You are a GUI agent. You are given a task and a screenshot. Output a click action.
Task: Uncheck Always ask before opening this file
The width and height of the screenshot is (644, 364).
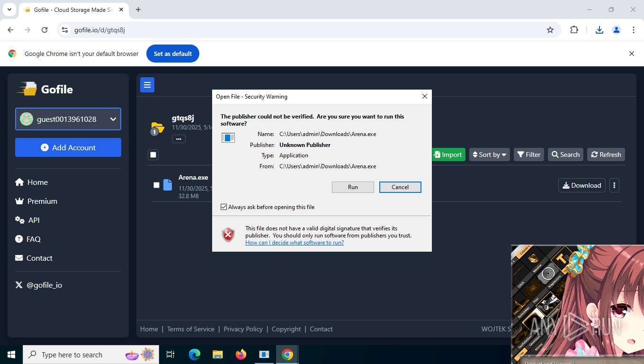[x=224, y=207]
